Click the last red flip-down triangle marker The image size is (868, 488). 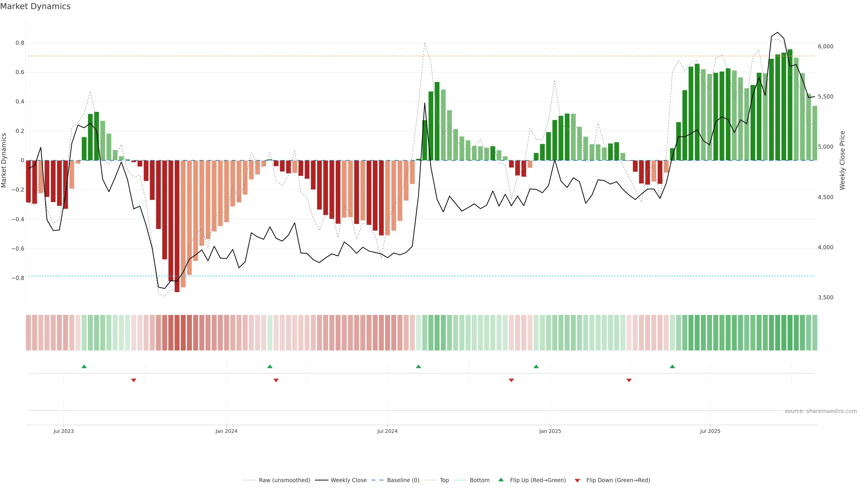(x=629, y=380)
